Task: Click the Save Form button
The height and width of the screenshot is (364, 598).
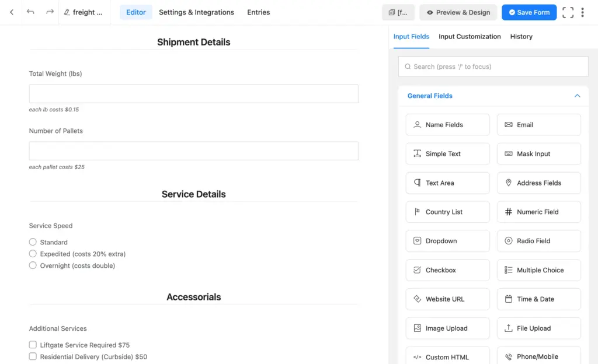Action: (x=529, y=12)
